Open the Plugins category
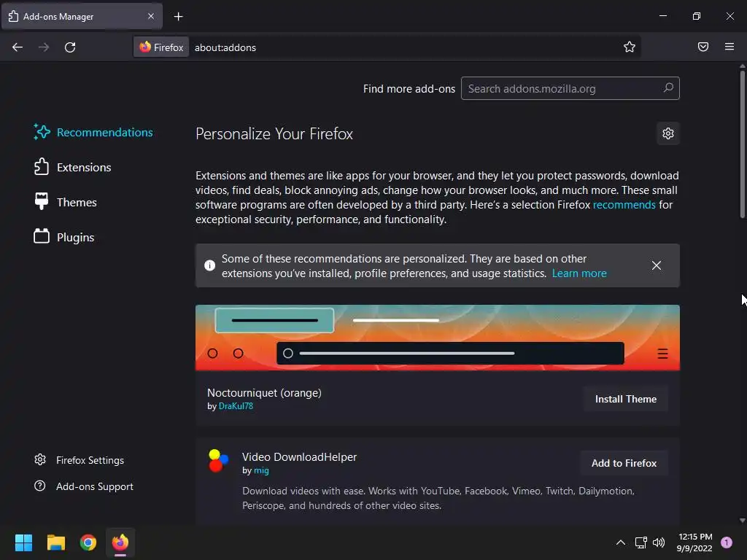Image resolution: width=747 pixels, height=560 pixels. (x=64, y=237)
